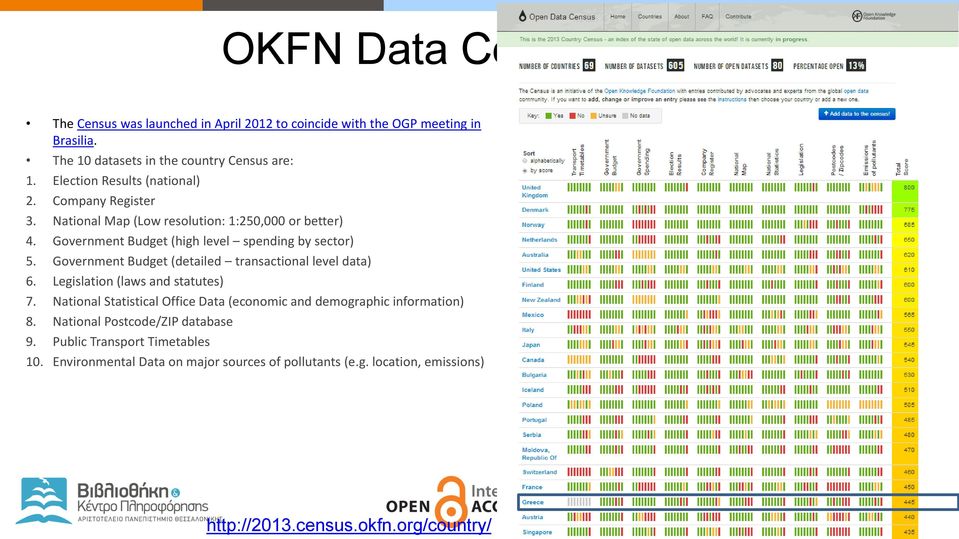
Task: Open the Open Knowledge Foundation header logo
Action: pyautogui.click(x=873, y=16)
